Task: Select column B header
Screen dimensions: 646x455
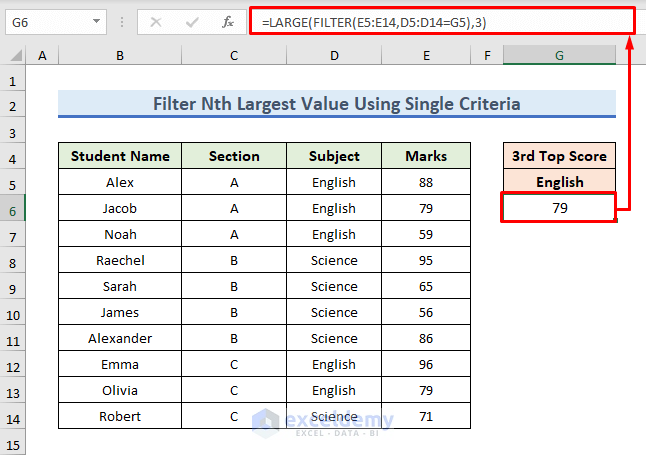Action: [x=119, y=57]
